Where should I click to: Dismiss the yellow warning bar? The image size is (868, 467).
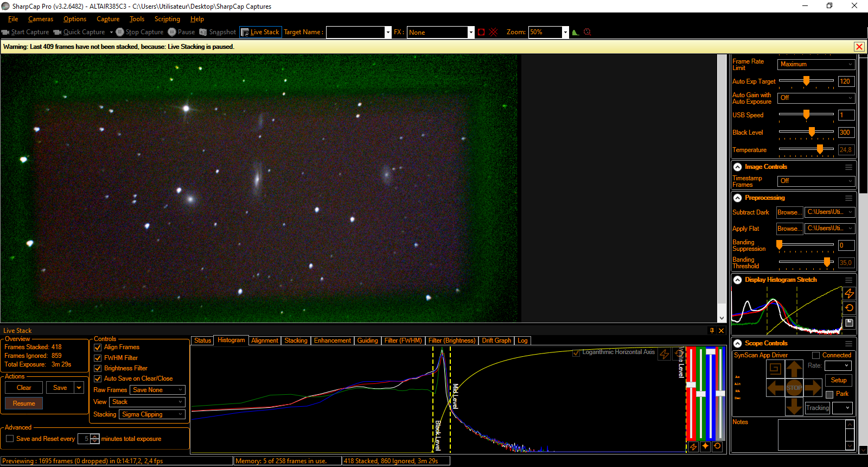point(859,47)
